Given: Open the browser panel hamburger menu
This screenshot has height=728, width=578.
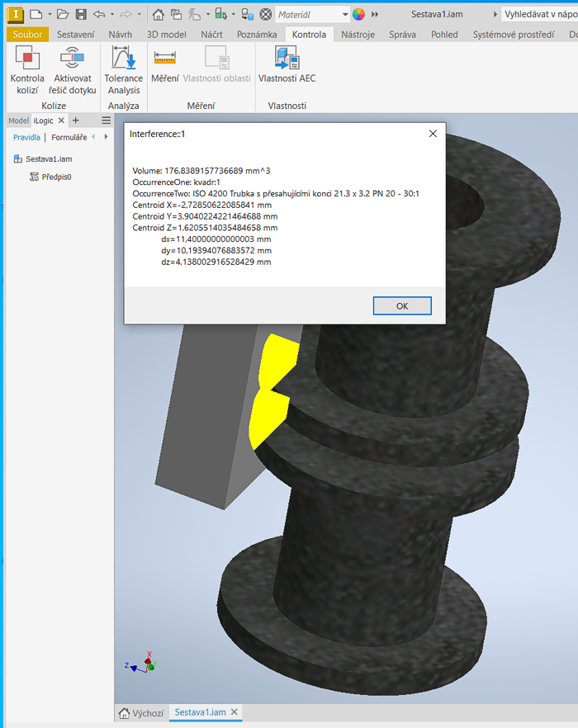Looking at the screenshot, I should (106, 121).
